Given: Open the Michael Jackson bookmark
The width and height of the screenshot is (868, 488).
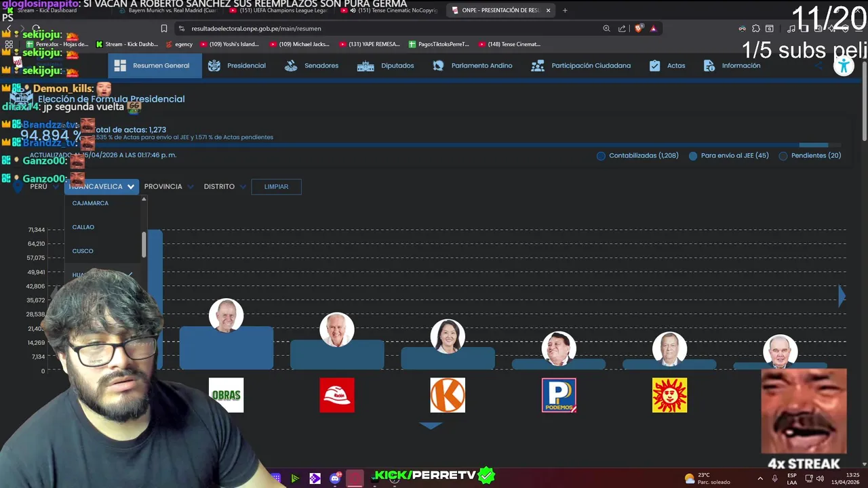Looking at the screenshot, I should (x=300, y=44).
